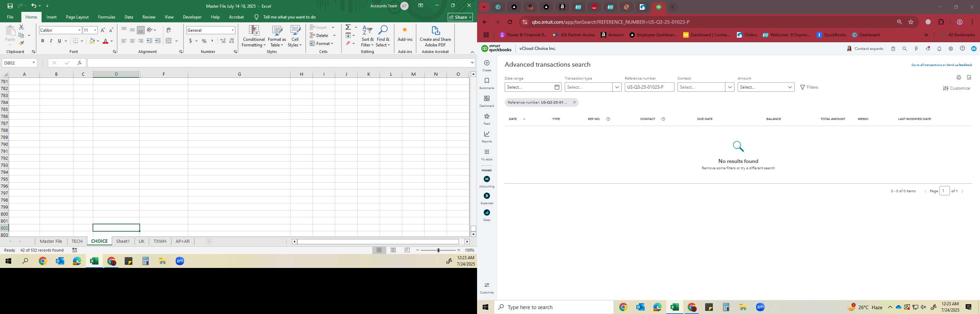Click Type here to search box
Viewport: 980px width, 314px height.
554,307
